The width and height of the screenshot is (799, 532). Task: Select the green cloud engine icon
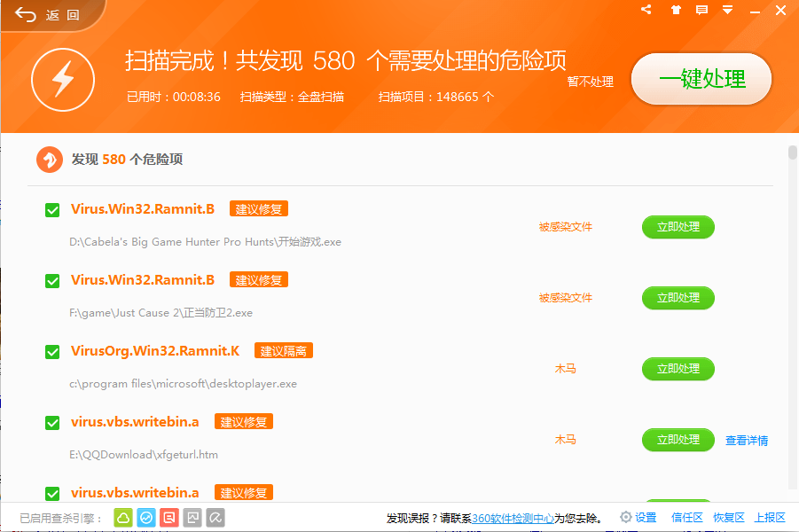(122, 518)
